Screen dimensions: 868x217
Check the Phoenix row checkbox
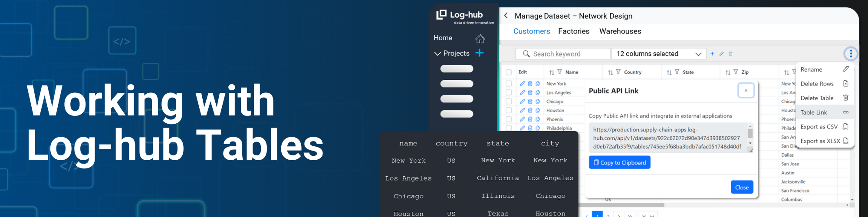coord(509,119)
